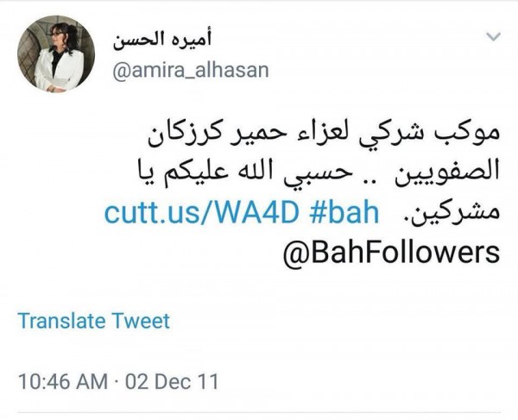Select the #bah hashtag
The width and height of the screenshot is (518, 420).
(344, 213)
